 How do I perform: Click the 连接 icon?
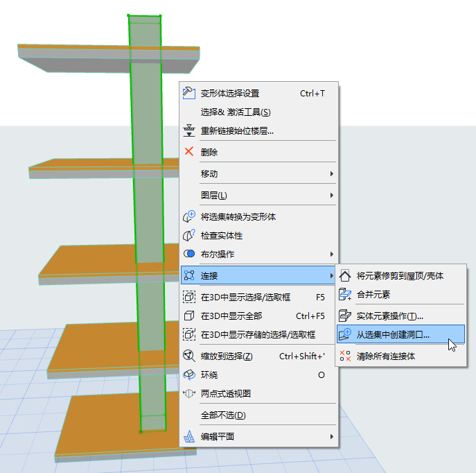point(189,275)
